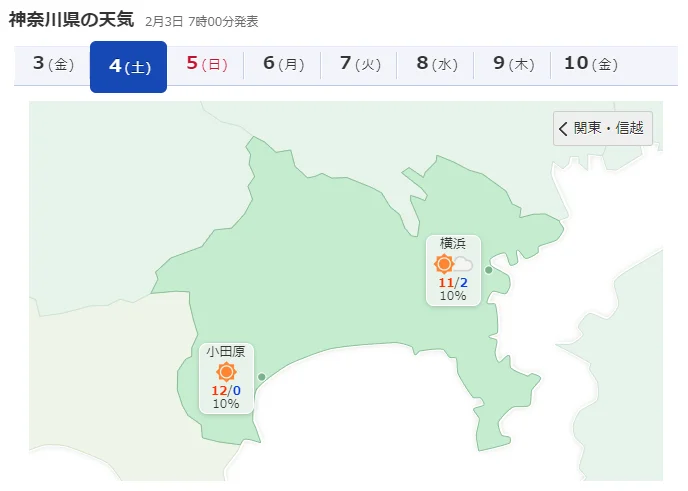688x491 pixels.
Task: Click 小田原 high temperature 12
Action: click(x=219, y=391)
